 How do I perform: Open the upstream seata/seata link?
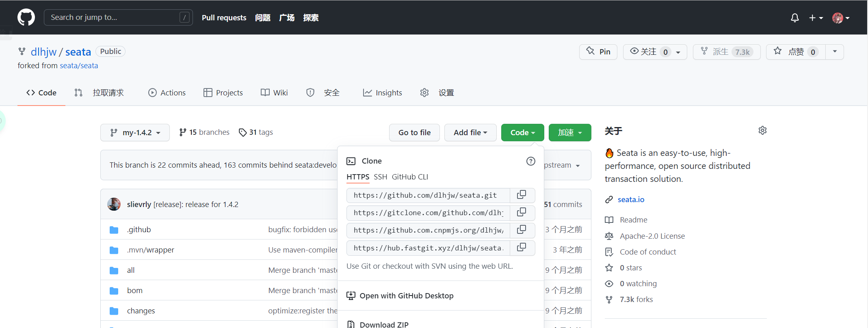(79, 66)
